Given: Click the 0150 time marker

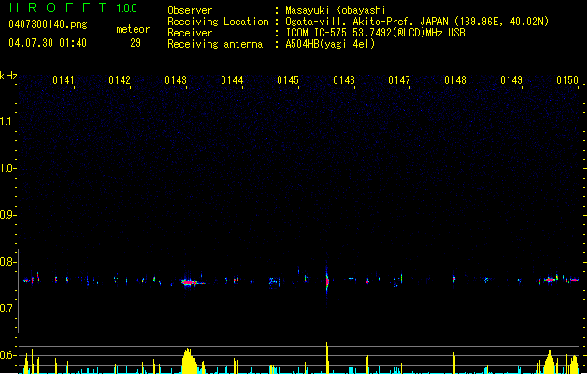Looking at the screenshot, I should click(567, 80).
